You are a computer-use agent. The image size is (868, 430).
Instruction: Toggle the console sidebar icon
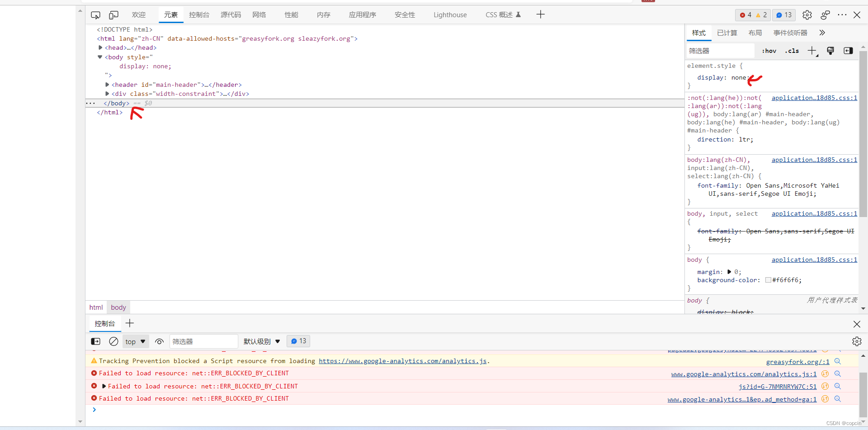coord(96,341)
